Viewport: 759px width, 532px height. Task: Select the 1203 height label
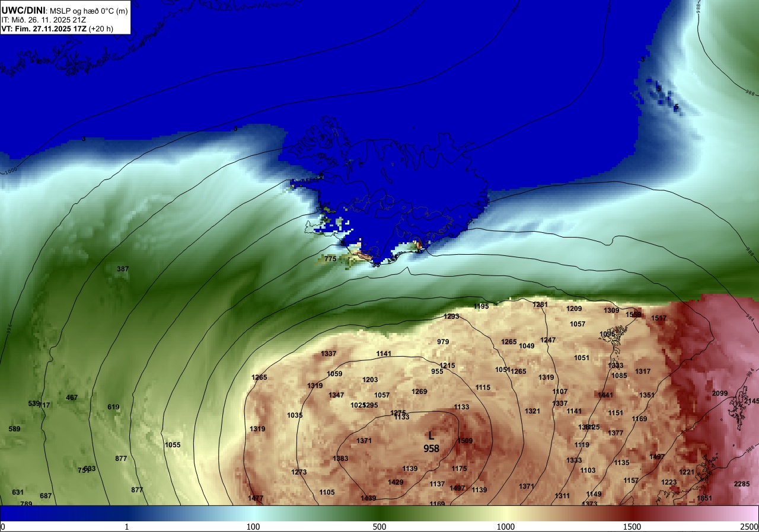pyautogui.click(x=370, y=380)
